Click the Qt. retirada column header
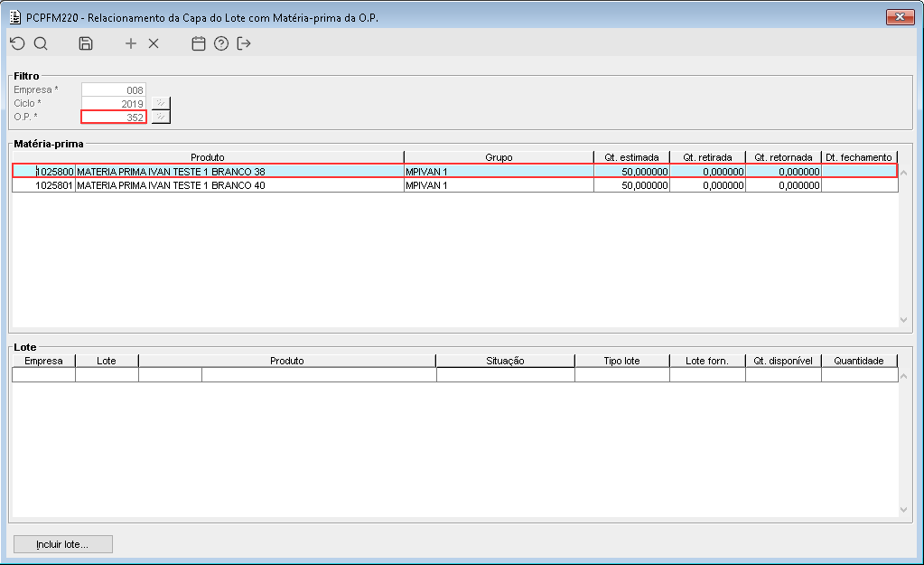This screenshot has width=924, height=565. [708, 157]
